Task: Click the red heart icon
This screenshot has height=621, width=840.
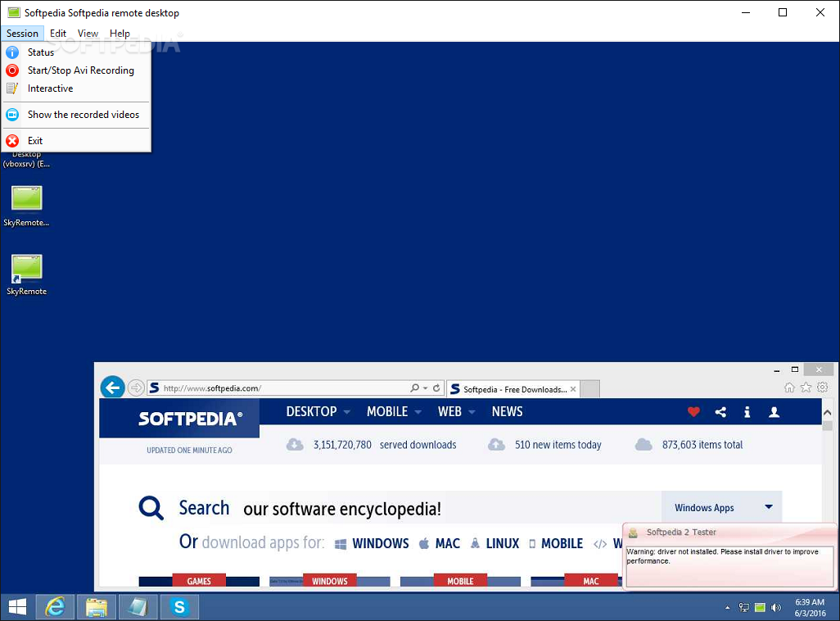Action: (x=693, y=412)
